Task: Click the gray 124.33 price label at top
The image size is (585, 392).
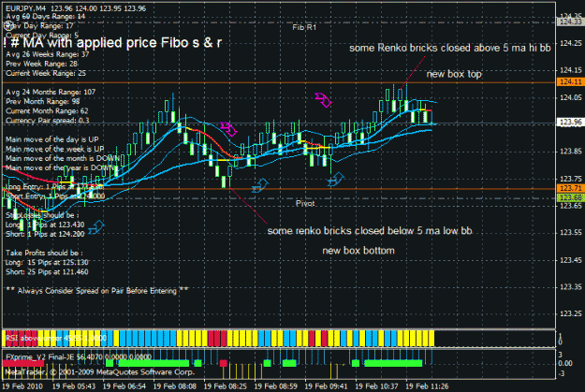Action: pyautogui.click(x=570, y=22)
